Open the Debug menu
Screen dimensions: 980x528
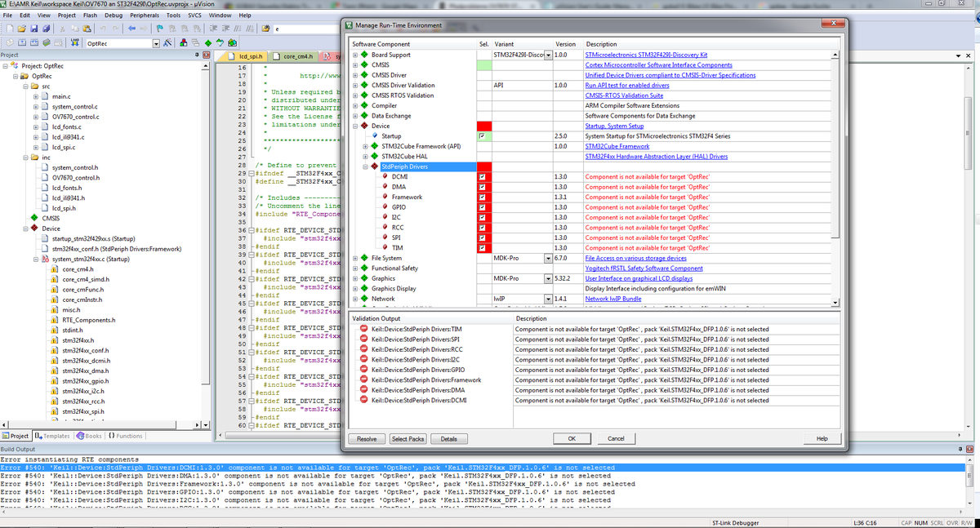tap(114, 15)
